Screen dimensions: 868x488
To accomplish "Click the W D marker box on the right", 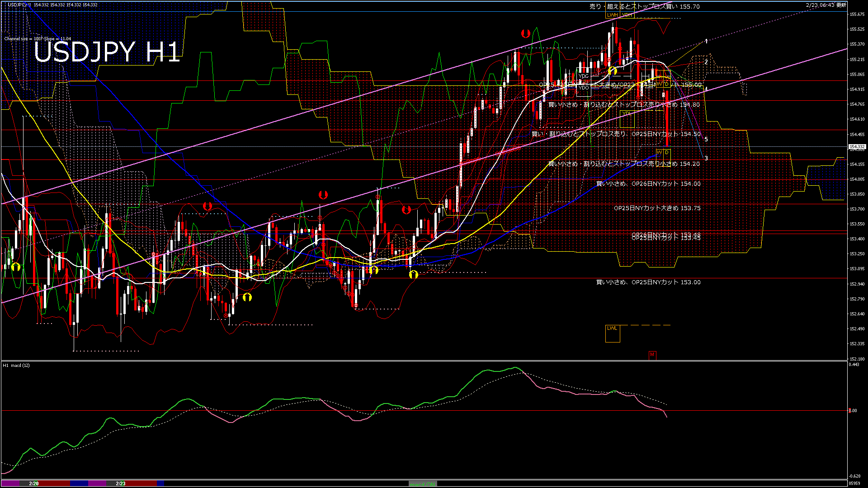I will pyautogui.click(x=663, y=153).
